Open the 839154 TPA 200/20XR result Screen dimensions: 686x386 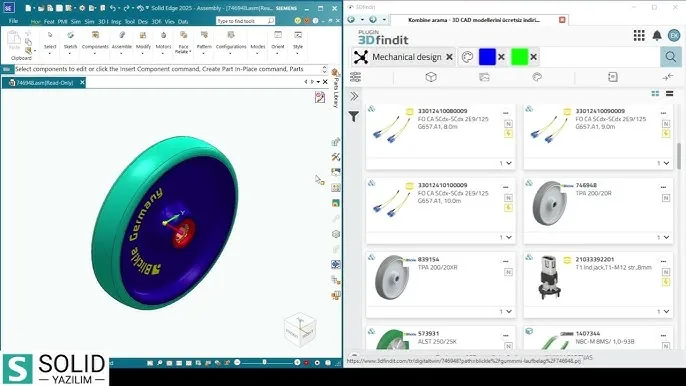441,285
